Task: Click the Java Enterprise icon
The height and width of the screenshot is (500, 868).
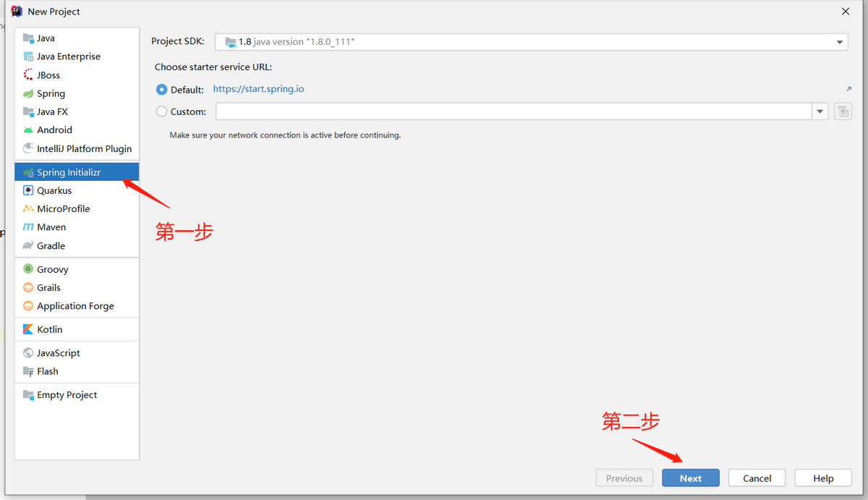Action: pos(28,56)
